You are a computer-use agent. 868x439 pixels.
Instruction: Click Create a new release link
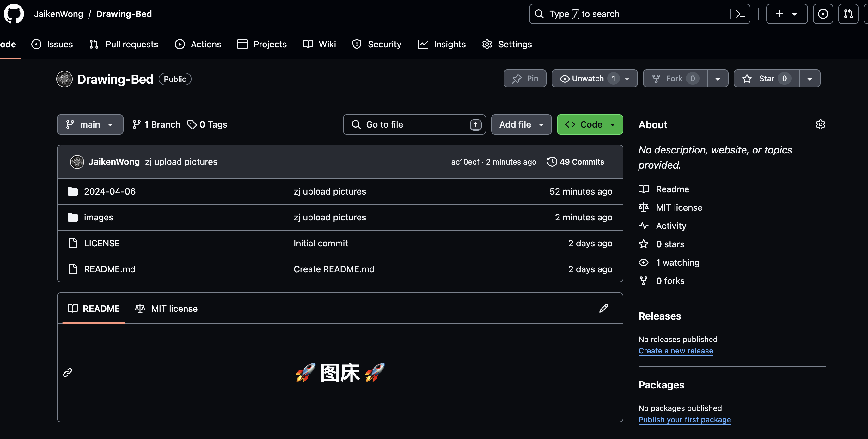tap(675, 351)
